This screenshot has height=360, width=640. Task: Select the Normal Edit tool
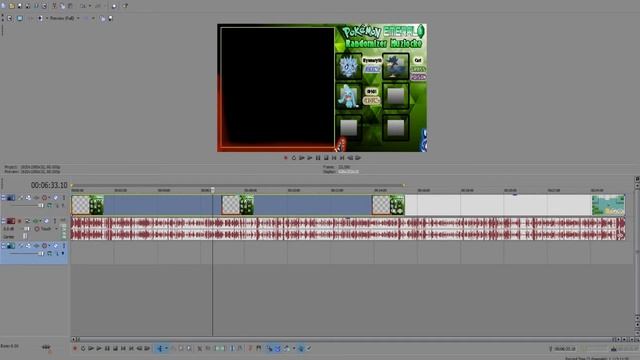[160, 349]
